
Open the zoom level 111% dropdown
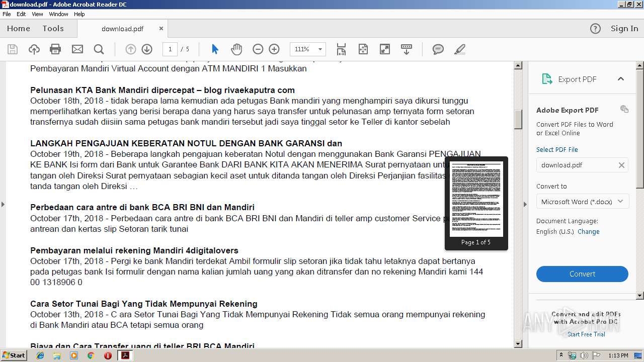click(x=308, y=49)
